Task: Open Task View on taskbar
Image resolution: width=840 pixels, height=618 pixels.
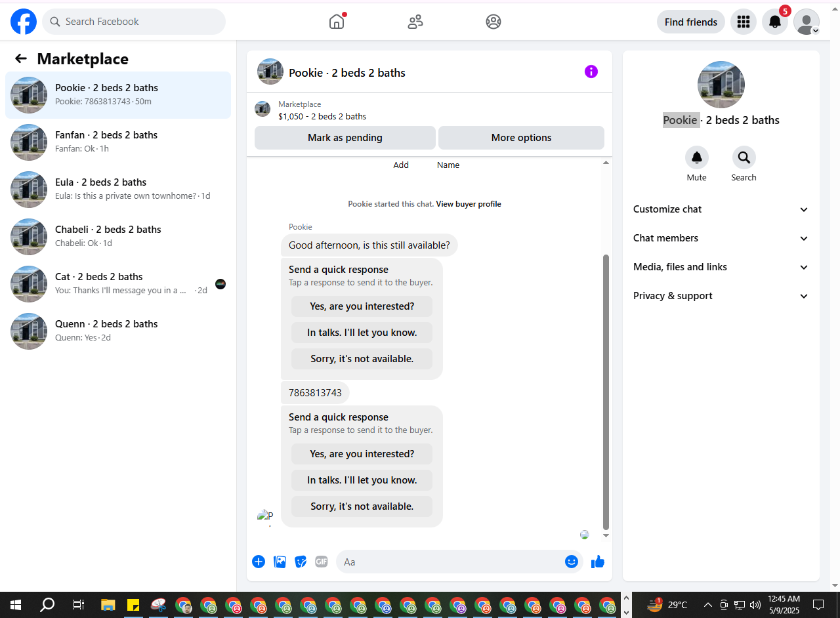Action: [x=78, y=605]
